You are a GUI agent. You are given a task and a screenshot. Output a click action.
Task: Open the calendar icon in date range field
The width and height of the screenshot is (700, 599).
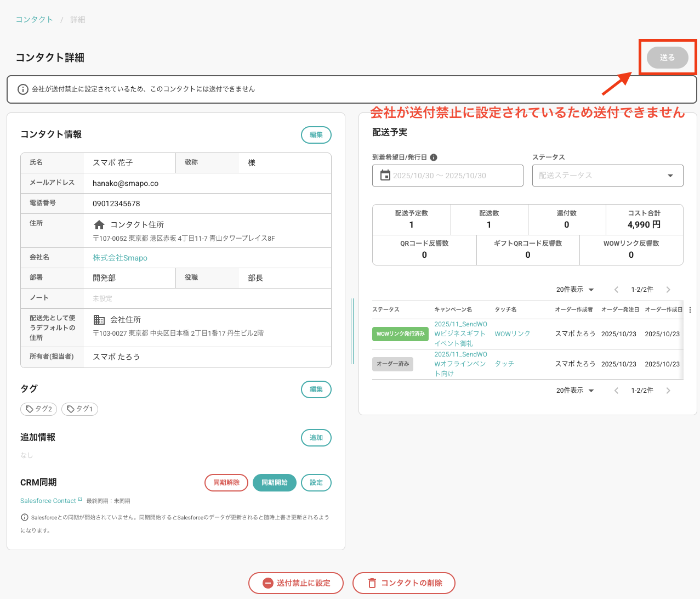click(385, 176)
